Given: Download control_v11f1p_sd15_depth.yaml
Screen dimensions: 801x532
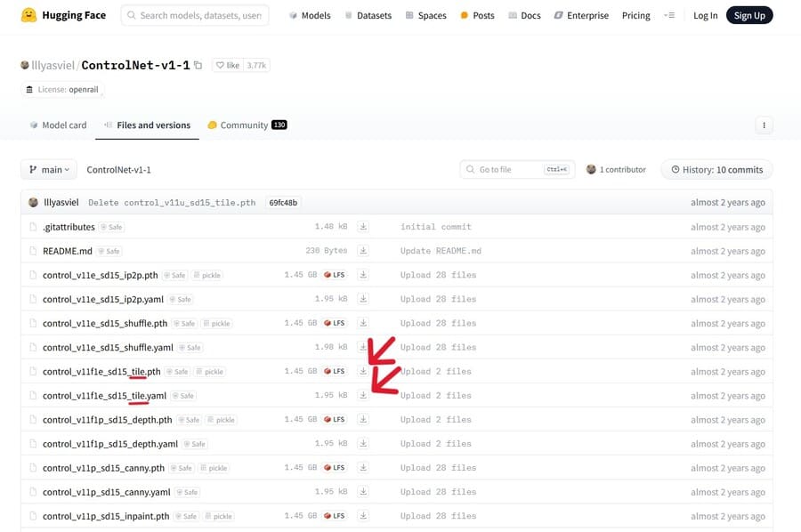Looking at the screenshot, I should click(x=363, y=443).
